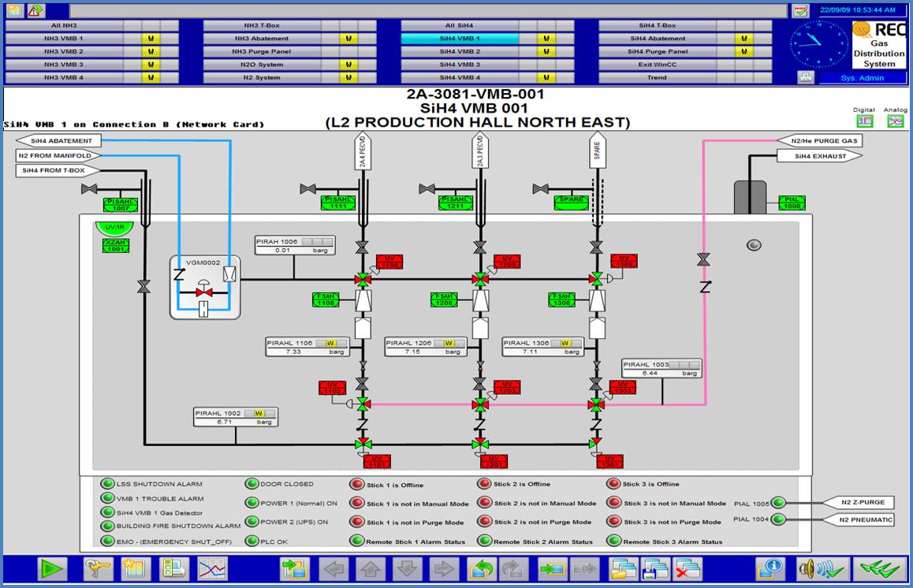
Task: Click the starred table icon in bottom toolbar
Action: tap(136, 569)
